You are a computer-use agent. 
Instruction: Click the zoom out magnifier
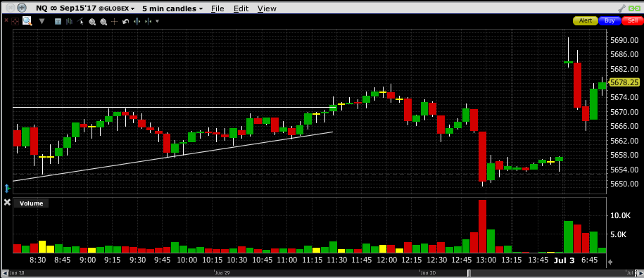(103, 22)
